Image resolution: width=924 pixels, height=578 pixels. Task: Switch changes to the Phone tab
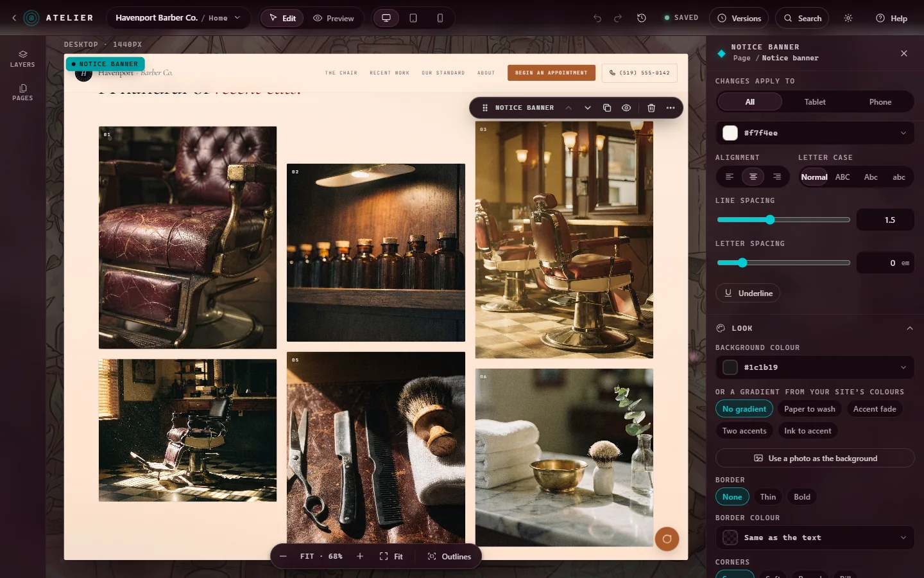click(x=880, y=102)
